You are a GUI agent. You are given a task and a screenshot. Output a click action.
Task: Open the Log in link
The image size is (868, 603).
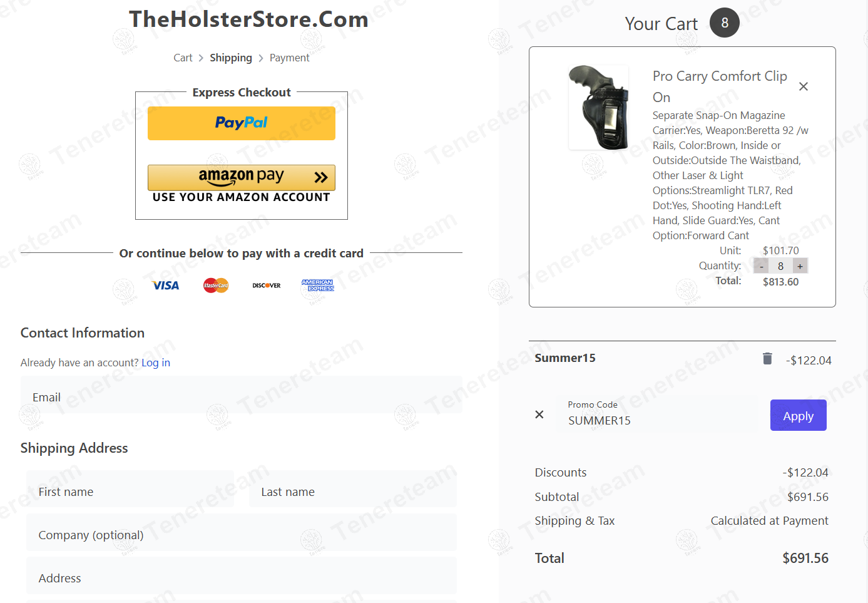point(156,363)
